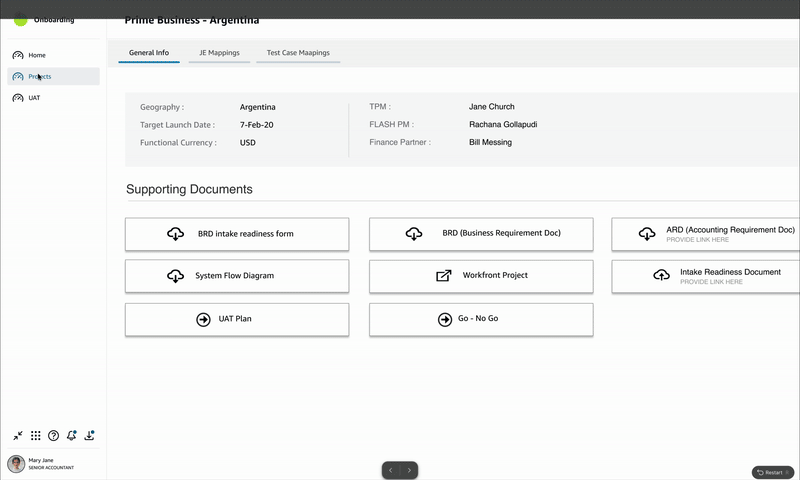Click arrow circle icon for UAT Plan
Screen dimensions: 800x480
pyautogui.click(x=204, y=319)
